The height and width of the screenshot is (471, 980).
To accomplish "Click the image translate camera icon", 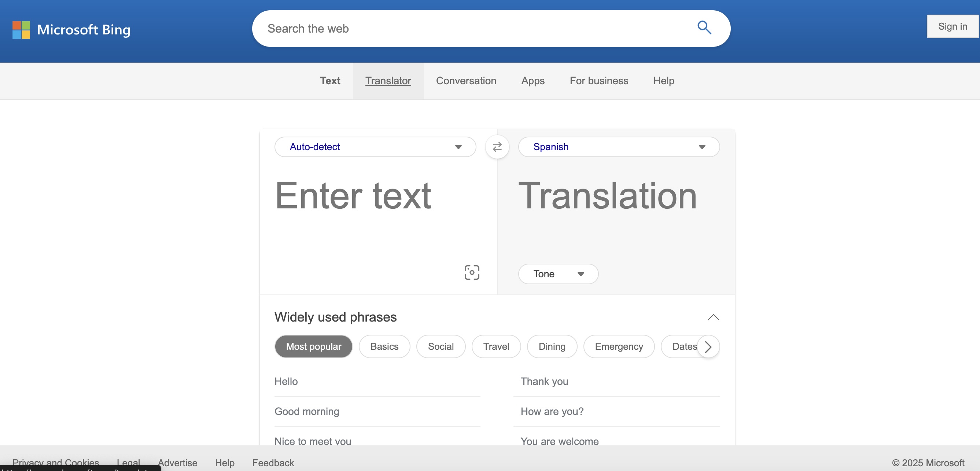I will click(x=472, y=272).
